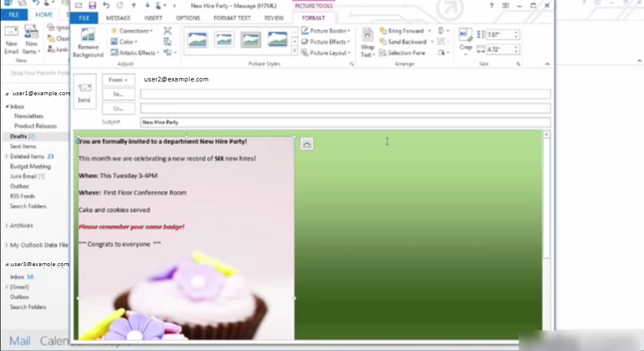Open the Picture Layout dropdown
Viewport: 644px width, 351px height.
point(325,53)
